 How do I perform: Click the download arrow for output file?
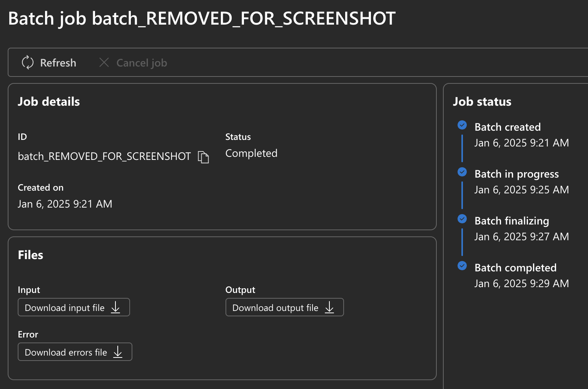click(x=329, y=308)
